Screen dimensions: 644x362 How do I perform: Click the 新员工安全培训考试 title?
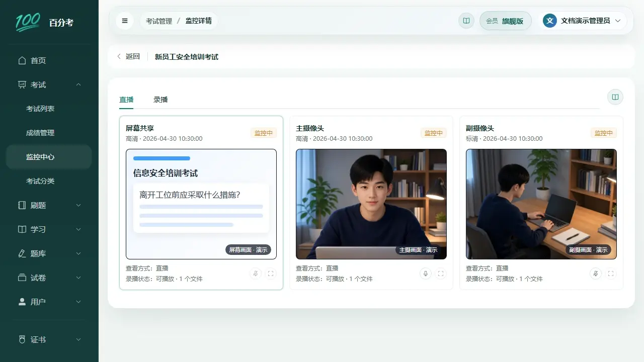(x=187, y=57)
